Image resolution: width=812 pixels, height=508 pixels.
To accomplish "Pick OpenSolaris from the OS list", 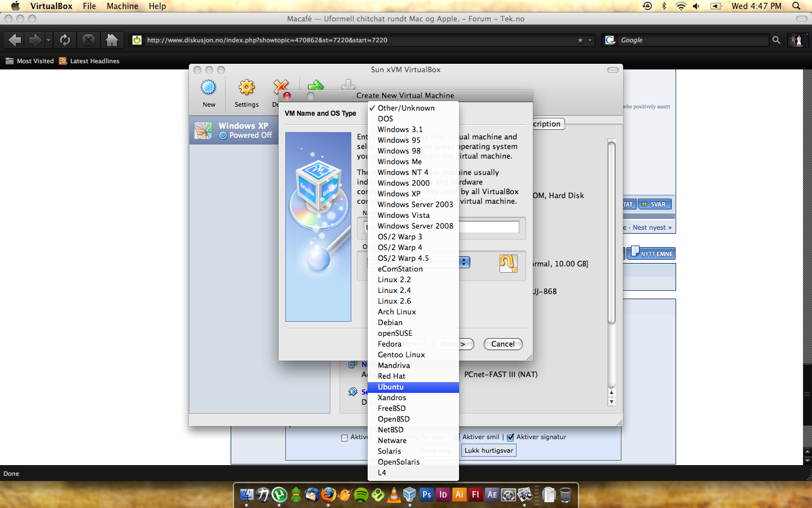I will [413, 462].
